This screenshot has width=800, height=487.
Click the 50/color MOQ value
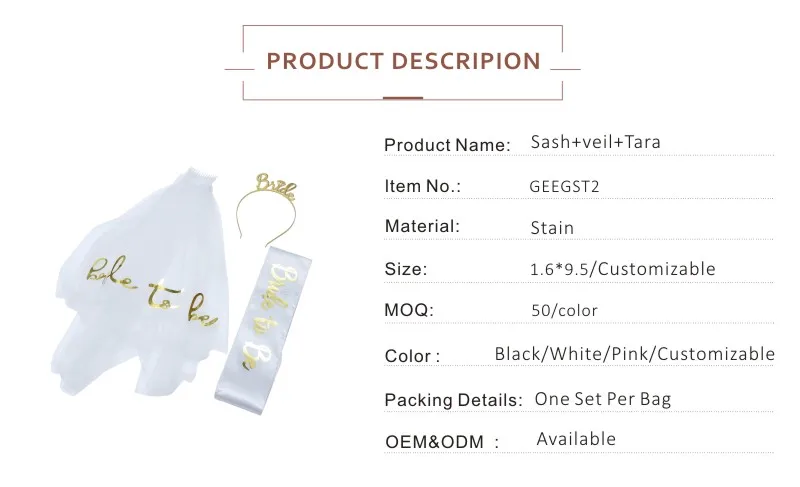(564, 310)
